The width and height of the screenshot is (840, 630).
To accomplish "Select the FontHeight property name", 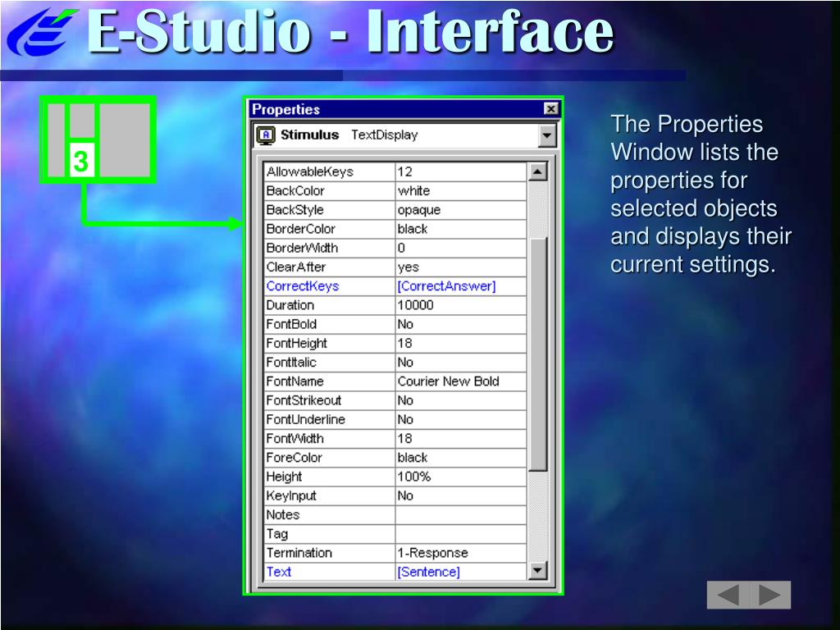I will pyautogui.click(x=330, y=344).
